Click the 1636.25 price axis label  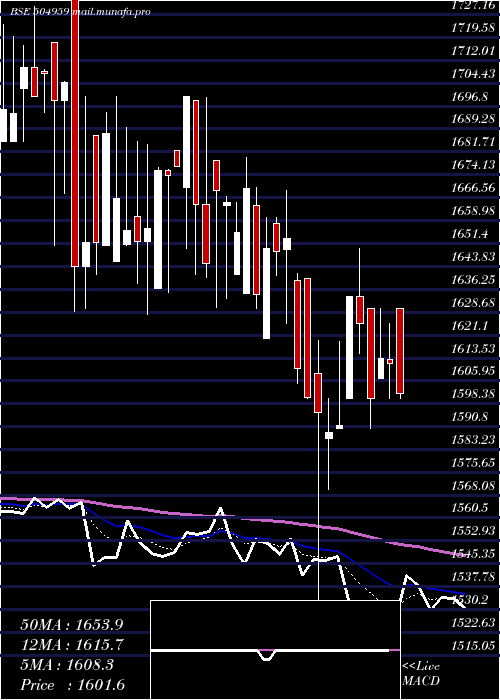[x=473, y=279]
